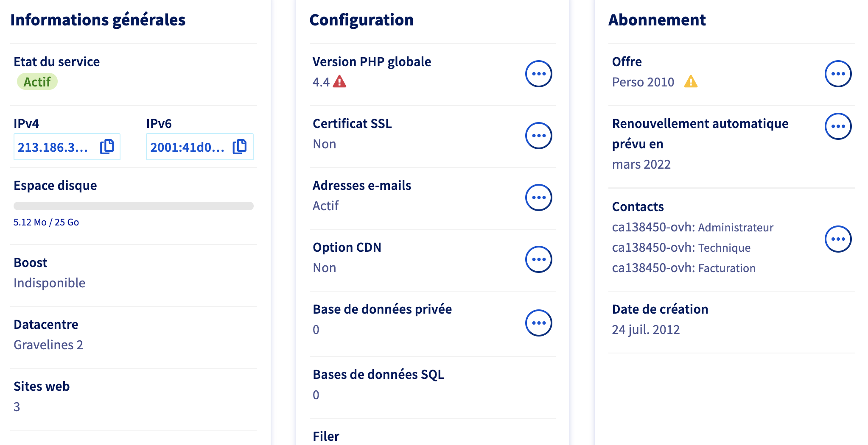Image resolution: width=868 pixels, height=445 pixels.
Task: Click the IPv4 address field
Action: click(53, 147)
